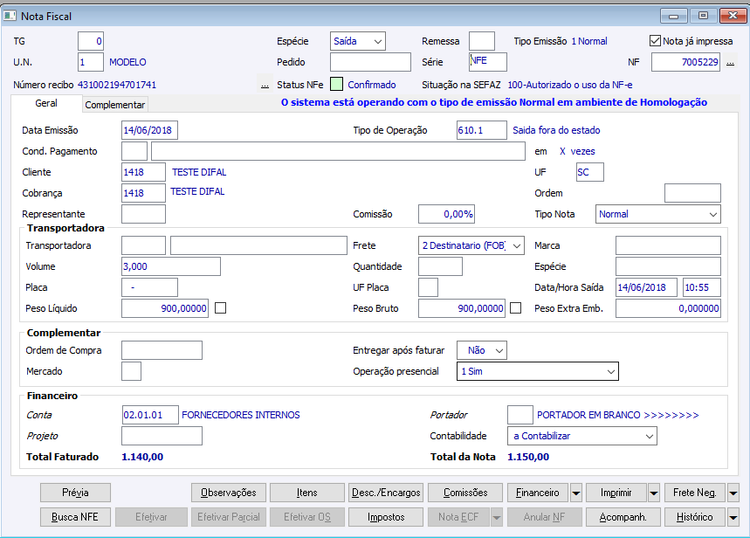
Task: Open the Impostos button
Action: coord(386,517)
